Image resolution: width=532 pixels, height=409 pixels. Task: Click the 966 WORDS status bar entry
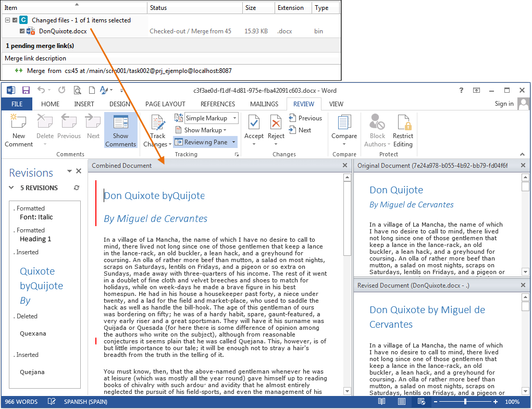click(x=21, y=402)
